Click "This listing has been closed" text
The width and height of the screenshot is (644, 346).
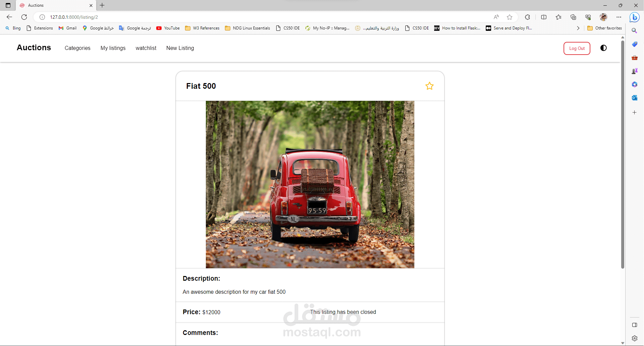pyautogui.click(x=343, y=312)
